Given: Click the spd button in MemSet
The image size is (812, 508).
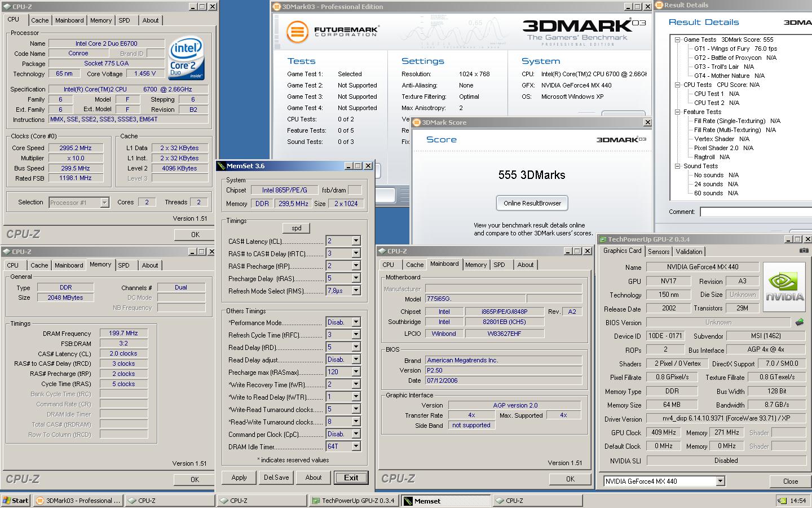Looking at the screenshot, I should click(297, 228).
